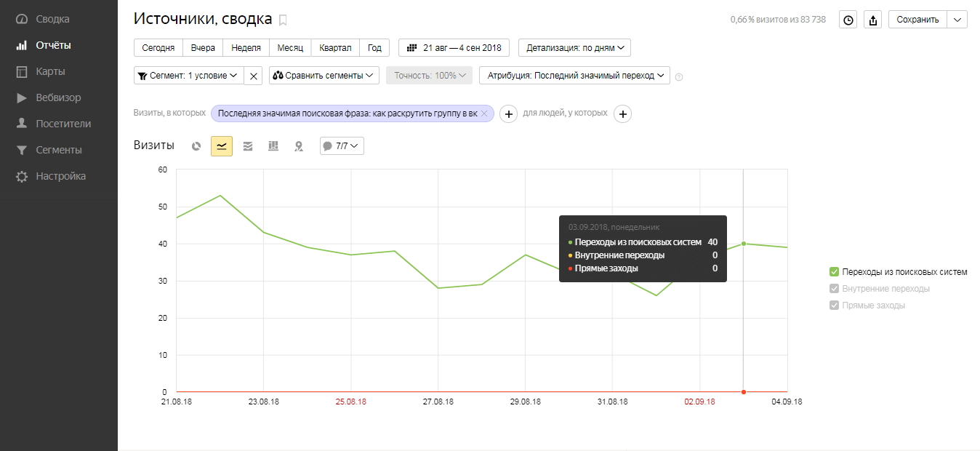Remove the search phrase filter tag
Image resolution: width=980 pixels, height=451 pixels.
pos(484,113)
